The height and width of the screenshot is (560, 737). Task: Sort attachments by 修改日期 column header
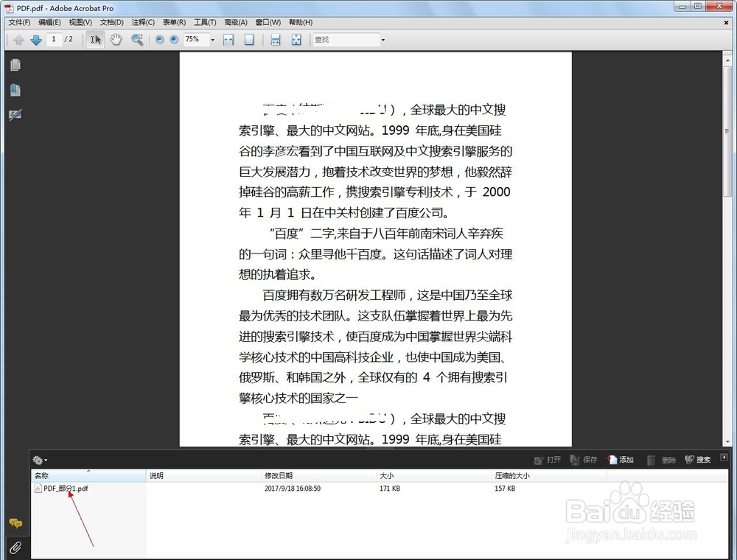point(318,475)
